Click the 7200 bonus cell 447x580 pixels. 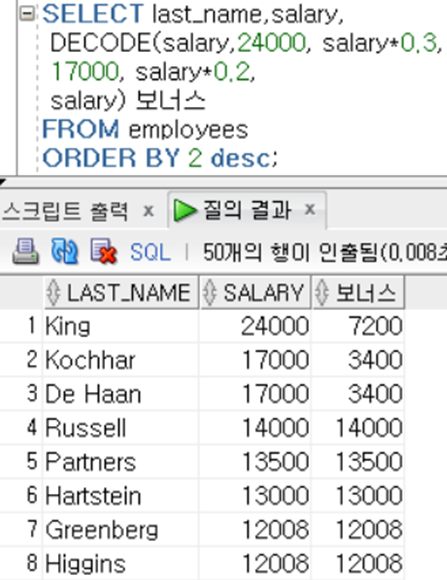click(x=358, y=326)
